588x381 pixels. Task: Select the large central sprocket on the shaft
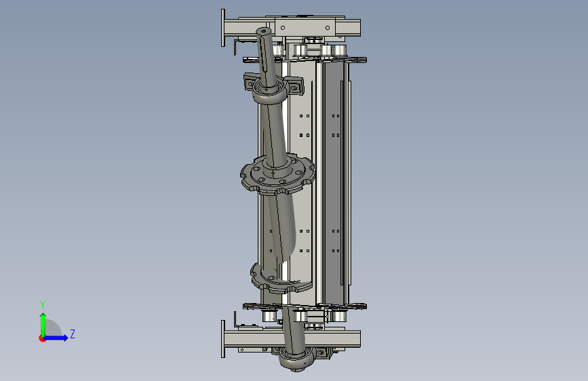pyautogui.click(x=278, y=174)
